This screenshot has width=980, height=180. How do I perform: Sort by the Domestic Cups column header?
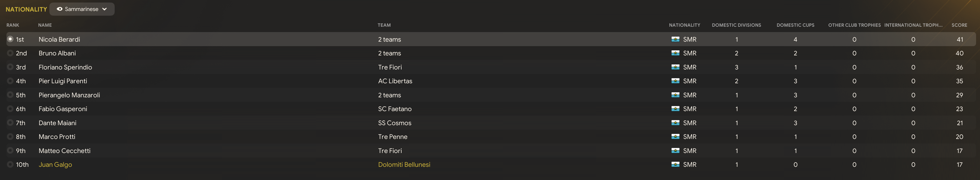click(x=795, y=25)
